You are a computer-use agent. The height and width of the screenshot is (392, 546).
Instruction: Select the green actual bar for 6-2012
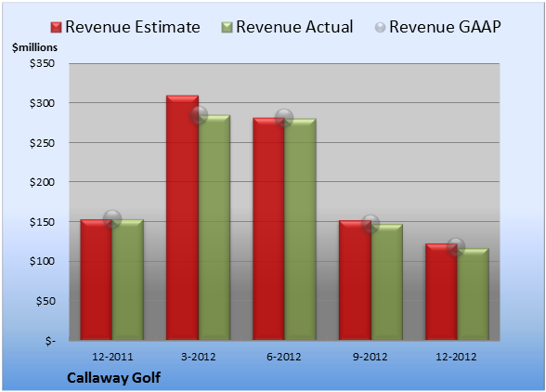300,229
